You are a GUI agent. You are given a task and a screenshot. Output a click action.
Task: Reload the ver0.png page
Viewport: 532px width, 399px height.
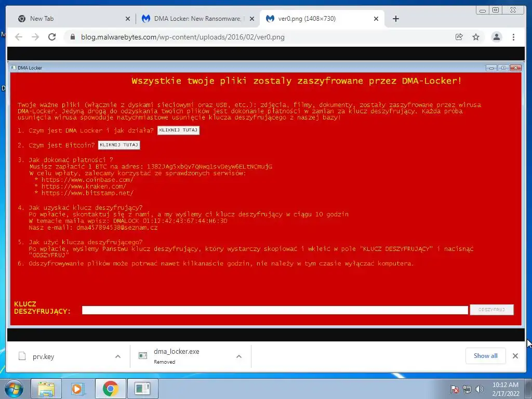(52, 37)
